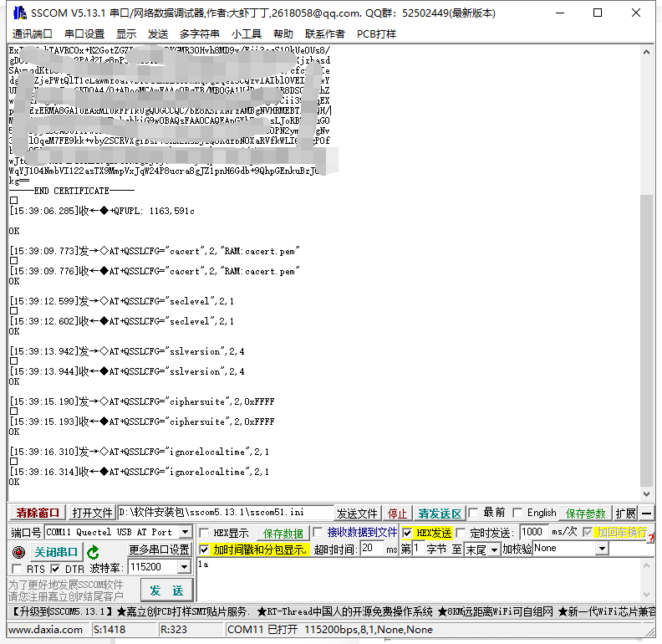662x644 pixels.
Task: Toggle the 加时间戳和分包显示 checkbox
Action: 204,549
